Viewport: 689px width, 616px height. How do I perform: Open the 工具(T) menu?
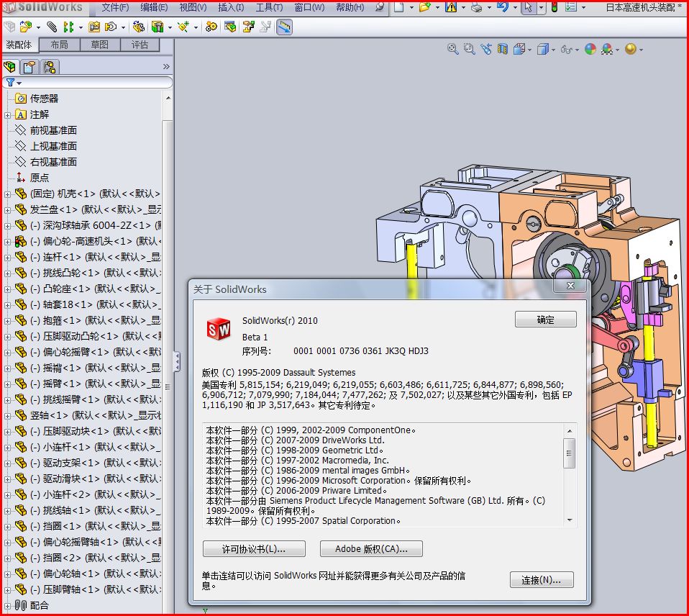(270, 7)
